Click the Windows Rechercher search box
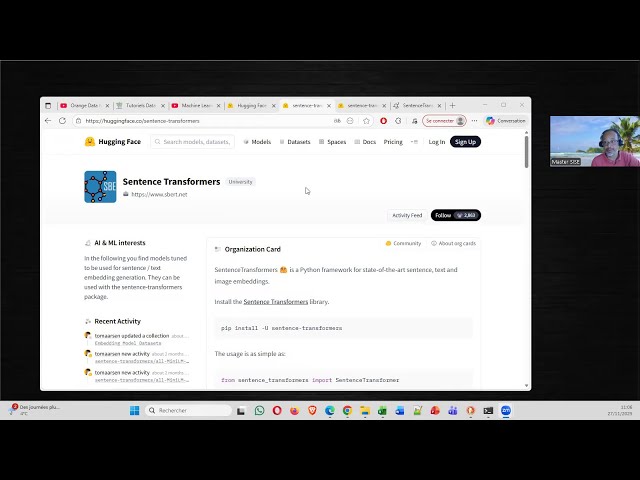 [188, 410]
